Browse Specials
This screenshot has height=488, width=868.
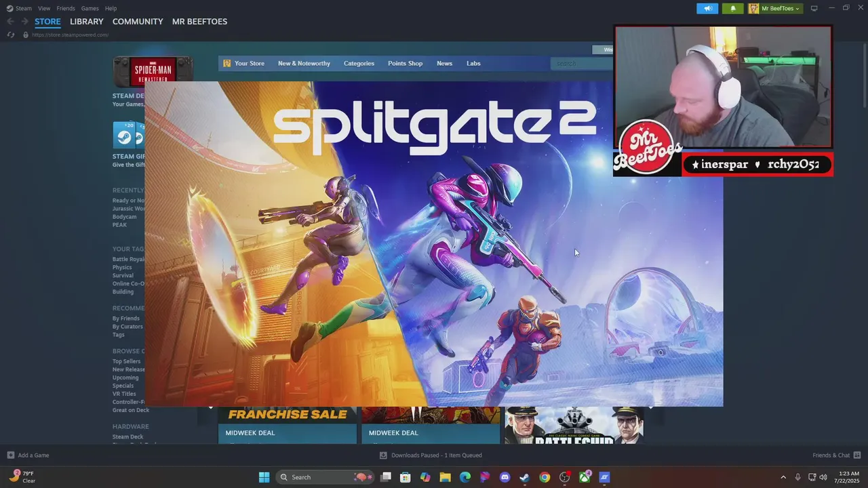pos(123,386)
